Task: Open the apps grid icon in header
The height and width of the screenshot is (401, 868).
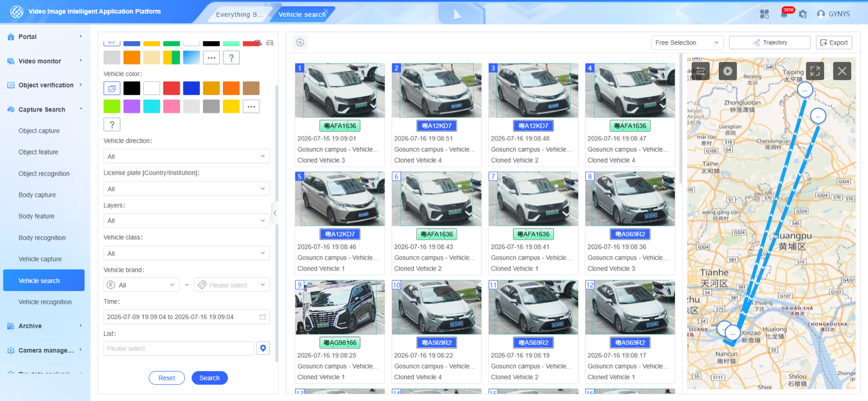Action: (x=764, y=14)
